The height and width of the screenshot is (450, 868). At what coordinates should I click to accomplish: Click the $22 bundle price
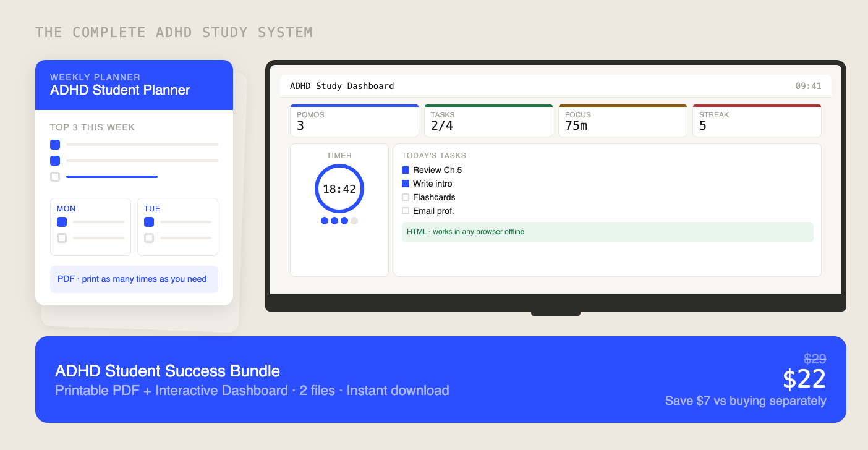point(804,379)
